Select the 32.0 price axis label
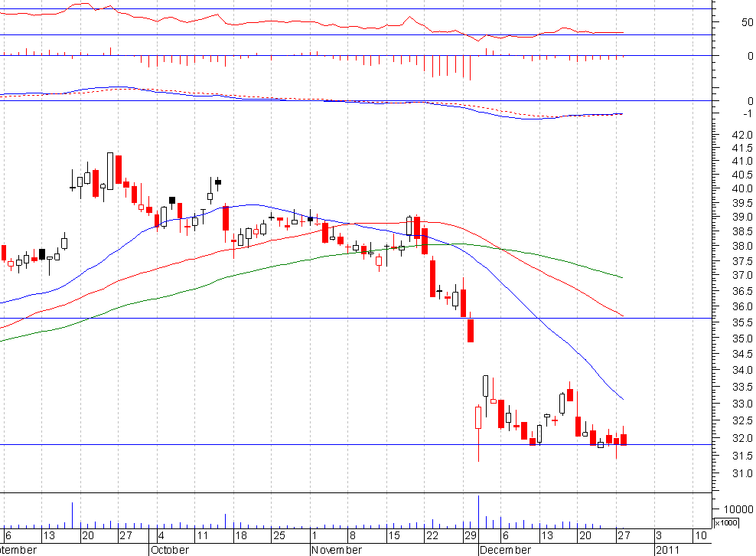The width and height of the screenshot is (756, 556). 742,438
